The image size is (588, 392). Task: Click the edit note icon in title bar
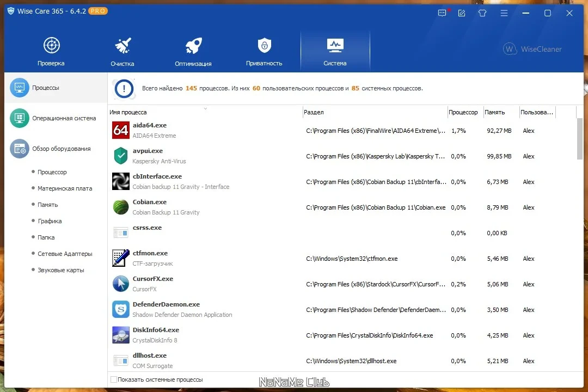[x=462, y=13]
